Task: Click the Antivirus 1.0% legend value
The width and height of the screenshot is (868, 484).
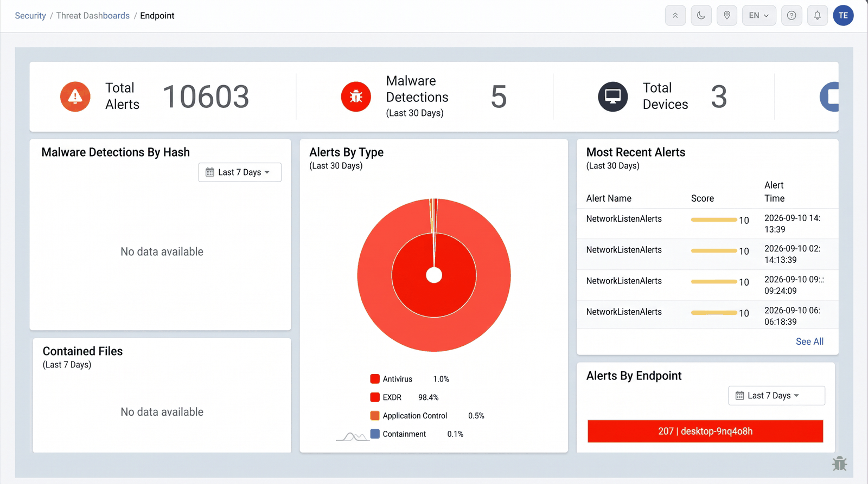Action: [x=441, y=379]
